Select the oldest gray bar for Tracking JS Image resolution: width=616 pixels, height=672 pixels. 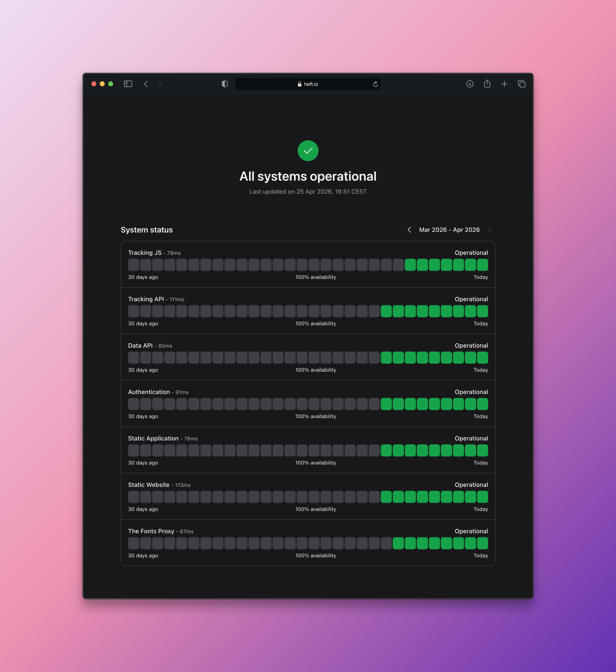click(134, 265)
